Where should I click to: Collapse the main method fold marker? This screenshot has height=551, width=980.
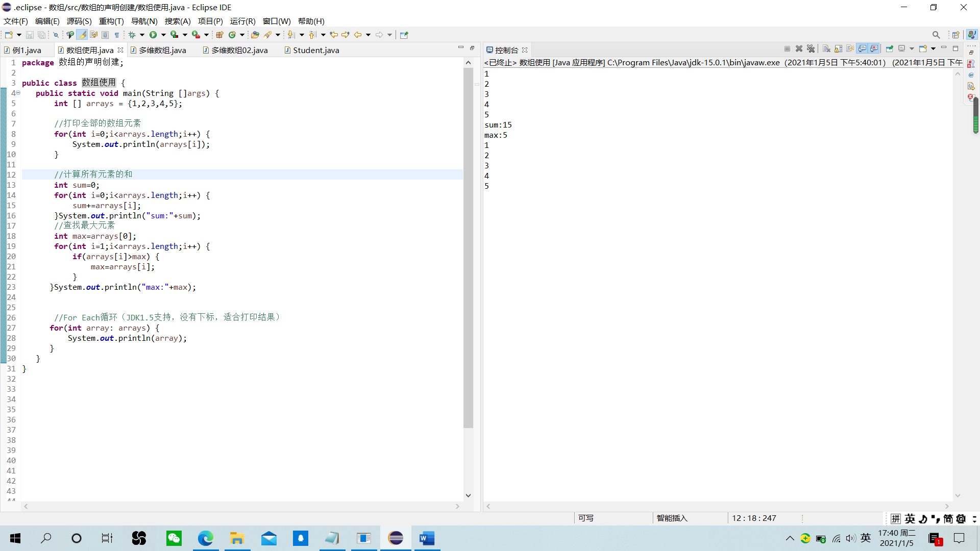(18, 93)
